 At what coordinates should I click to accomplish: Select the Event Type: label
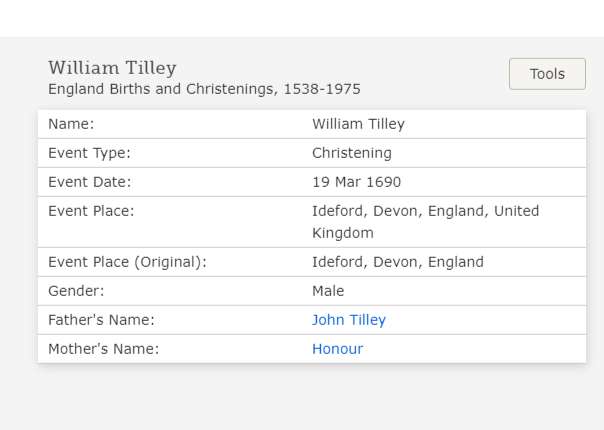tap(89, 153)
